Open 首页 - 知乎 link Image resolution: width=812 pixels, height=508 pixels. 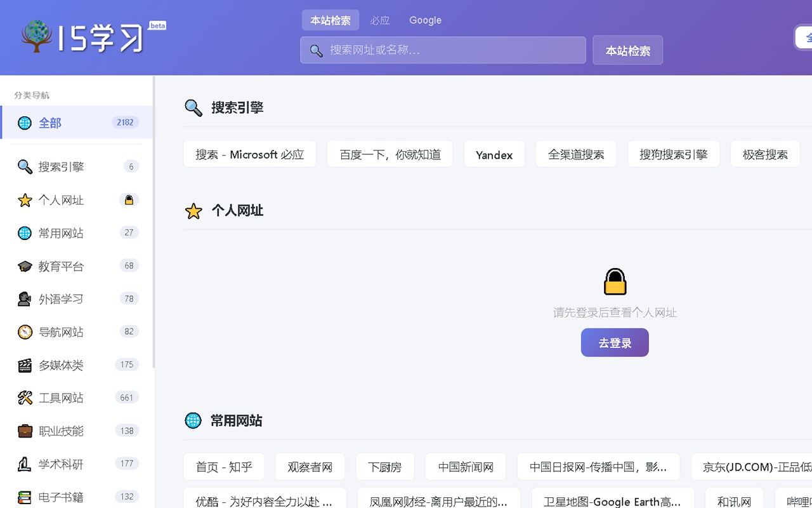[224, 467]
